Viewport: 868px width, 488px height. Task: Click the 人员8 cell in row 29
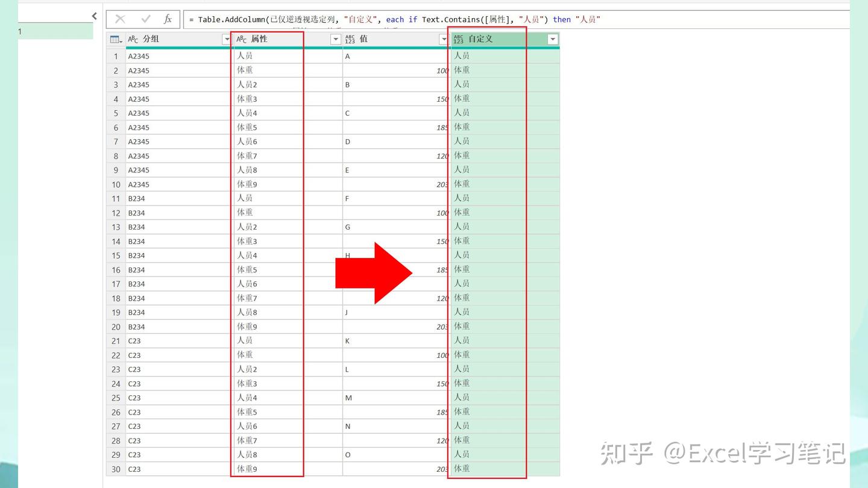coord(288,455)
